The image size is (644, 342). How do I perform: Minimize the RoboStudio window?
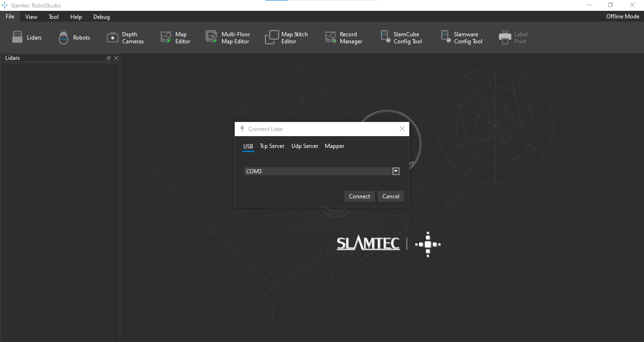point(589,5)
